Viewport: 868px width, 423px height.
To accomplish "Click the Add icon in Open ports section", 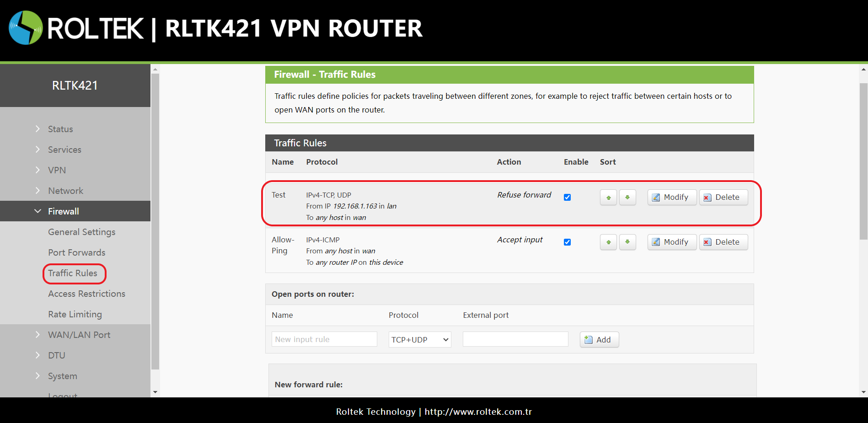I will [x=588, y=340].
